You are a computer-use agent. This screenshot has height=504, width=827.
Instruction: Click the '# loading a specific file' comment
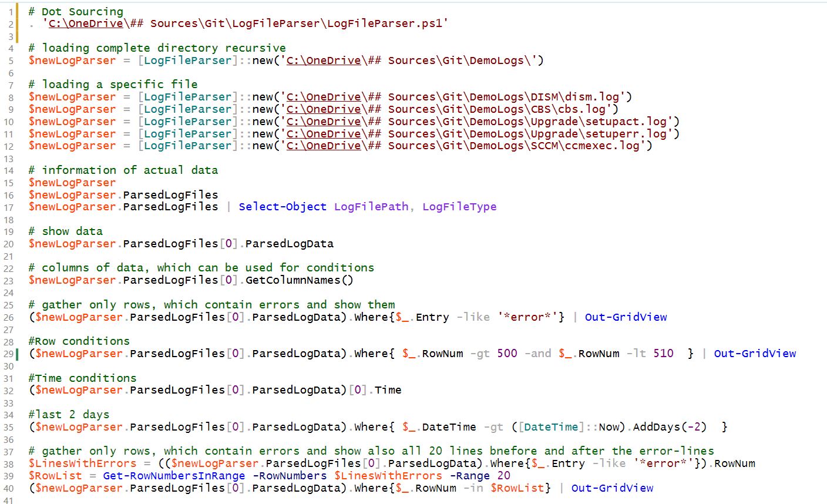pyautogui.click(x=113, y=85)
